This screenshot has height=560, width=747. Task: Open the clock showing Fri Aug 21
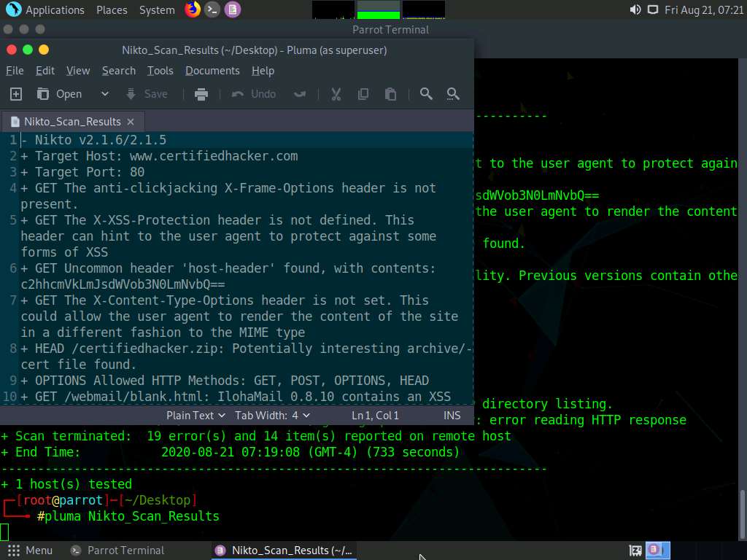704,10
